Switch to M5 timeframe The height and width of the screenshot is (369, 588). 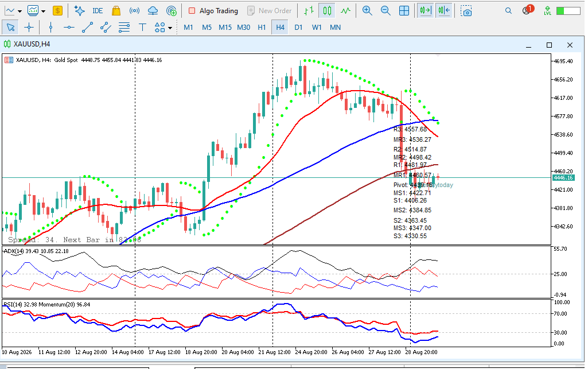coord(207,28)
